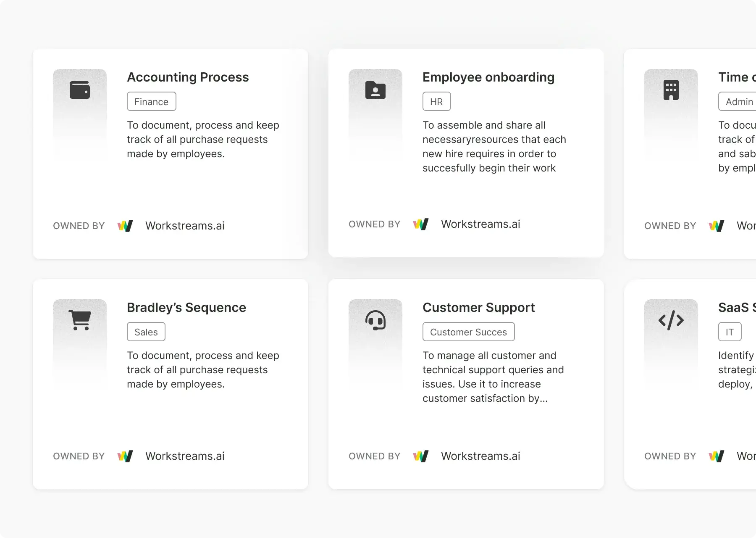Click the shopping cart icon on Bradley's Sequence
This screenshot has height=538, width=756.
point(80,320)
